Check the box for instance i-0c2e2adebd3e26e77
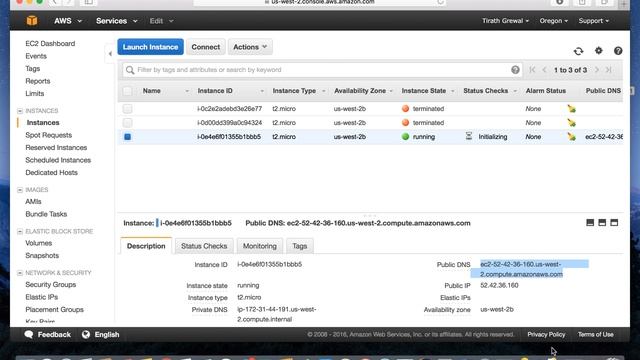This screenshot has height=360, width=640. coord(127,109)
